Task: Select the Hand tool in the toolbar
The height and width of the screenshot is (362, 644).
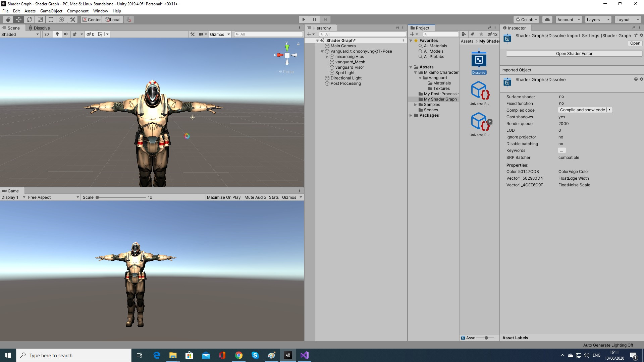Action: click(x=8, y=19)
